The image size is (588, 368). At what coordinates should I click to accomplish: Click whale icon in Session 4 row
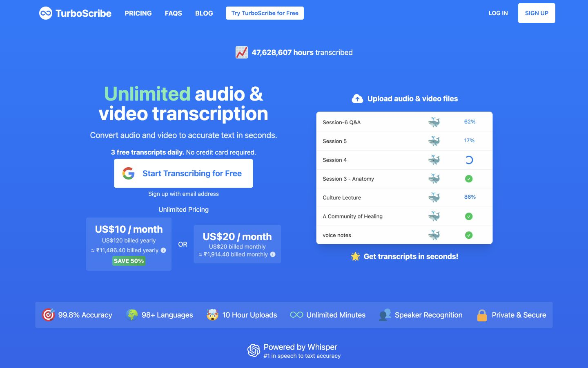tap(434, 159)
